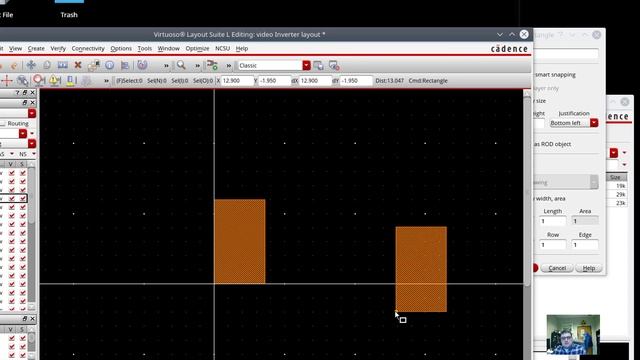
Task: Expand overflow chevron before Classic dropdown
Action: pyautogui.click(x=229, y=66)
